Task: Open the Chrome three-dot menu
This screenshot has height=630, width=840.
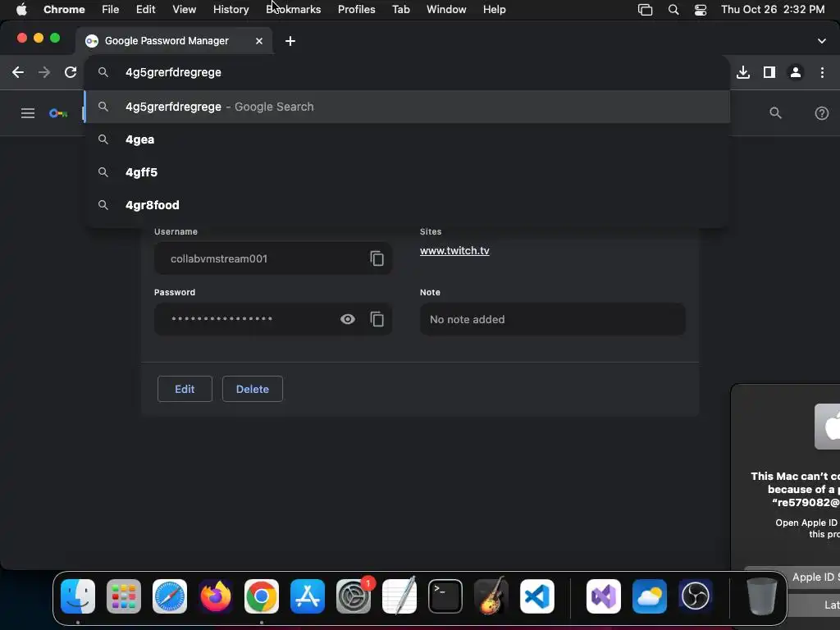Action: (822, 72)
